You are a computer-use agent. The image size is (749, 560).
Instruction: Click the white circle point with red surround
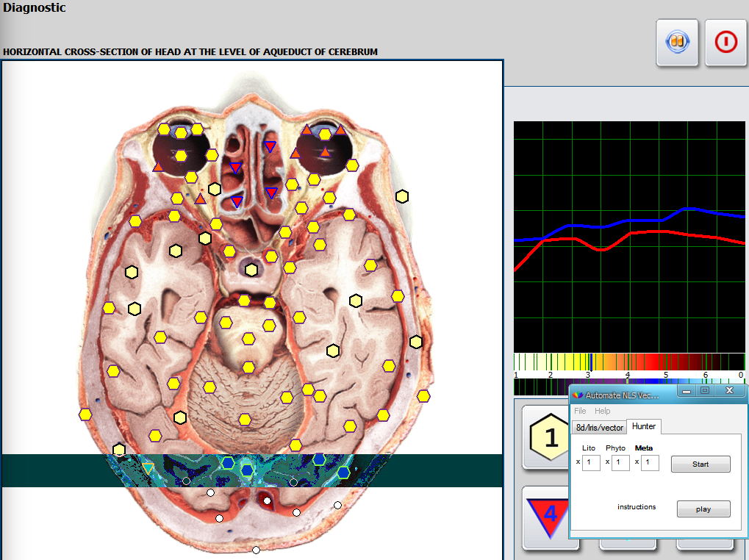[x=267, y=500]
